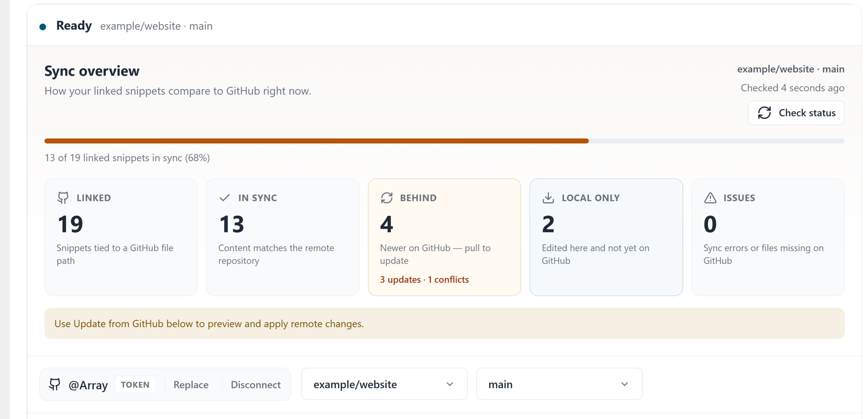Image resolution: width=868 pixels, height=419 pixels.
Task: Select the Behind card showing 4
Action: [444, 237]
